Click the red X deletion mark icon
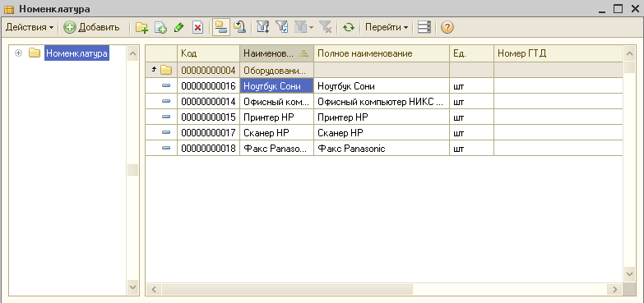Viewport: 644px width, 303px height. pos(198,27)
